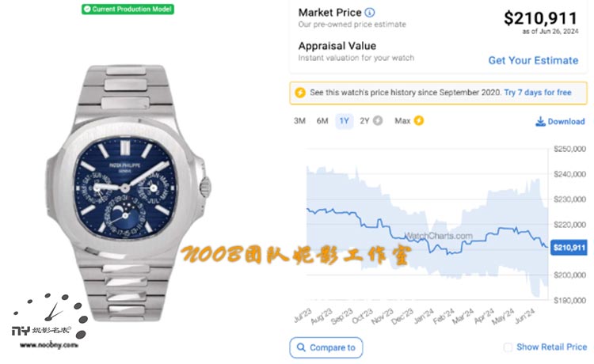Image resolution: width=594 pixels, height=364 pixels.
Task: Enable the Show Retail Price checkbox
Action: pyautogui.click(x=508, y=347)
